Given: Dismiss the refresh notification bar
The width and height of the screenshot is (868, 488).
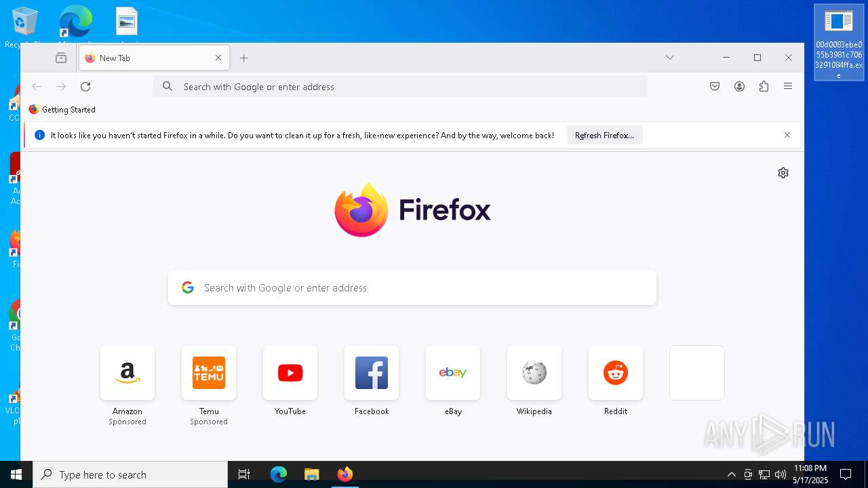Looking at the screenshot, I should coord(787,135).
